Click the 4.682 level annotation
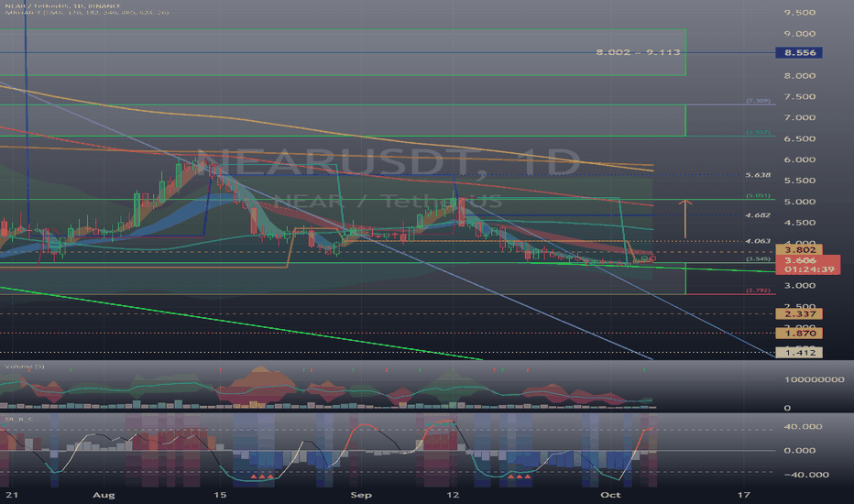 pos(758,215)
